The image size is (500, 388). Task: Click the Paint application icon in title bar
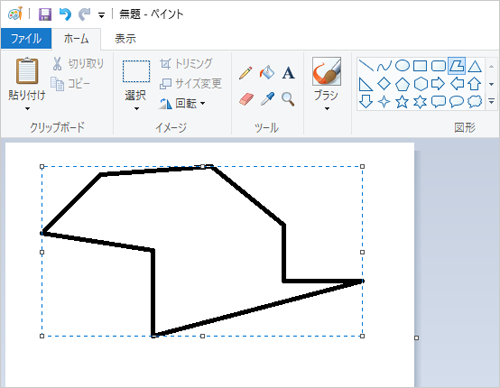pyautogui.click(x=15, y=14)
